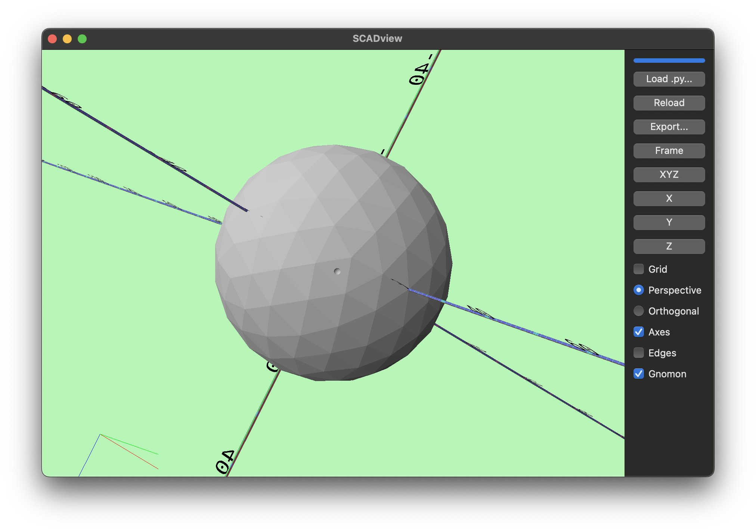Click Frame to fit the sphere in view
This screenshot has height=532, width=756.
click(669, 151)
